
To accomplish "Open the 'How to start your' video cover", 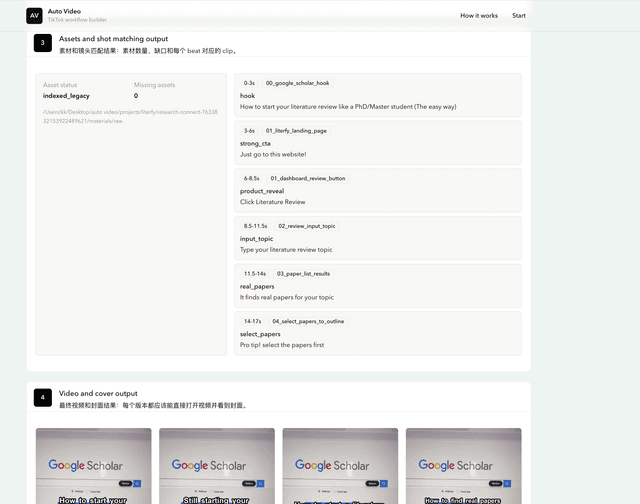I will [93, 466].
